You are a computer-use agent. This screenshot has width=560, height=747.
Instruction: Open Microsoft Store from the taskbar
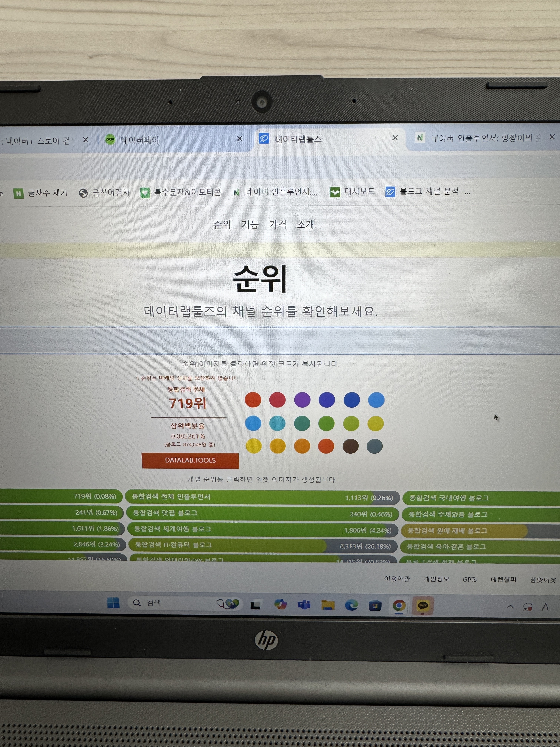(375, 606)
